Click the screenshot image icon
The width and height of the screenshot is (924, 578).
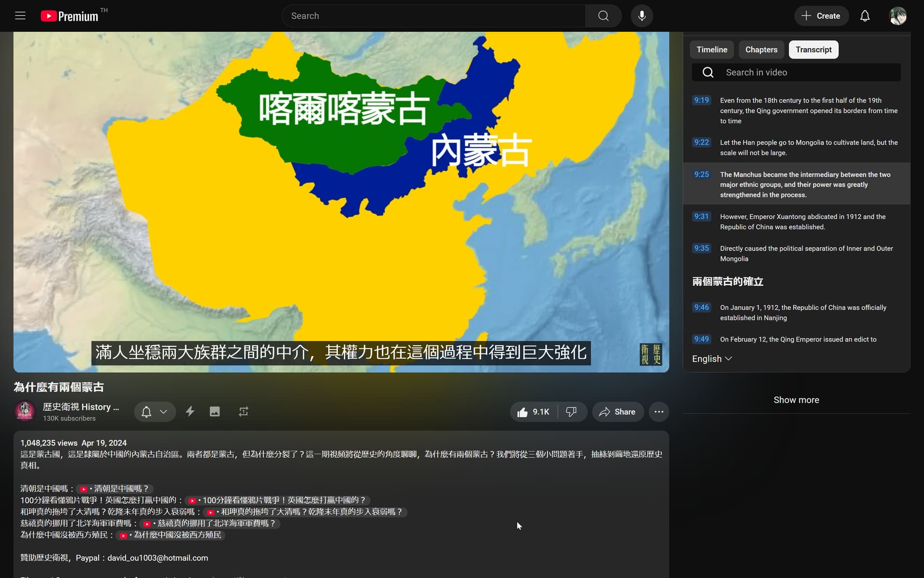215,411
